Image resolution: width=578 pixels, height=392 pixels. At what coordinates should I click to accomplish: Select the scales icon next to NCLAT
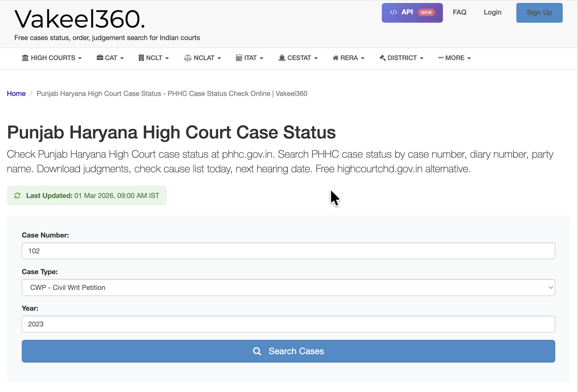188,58
